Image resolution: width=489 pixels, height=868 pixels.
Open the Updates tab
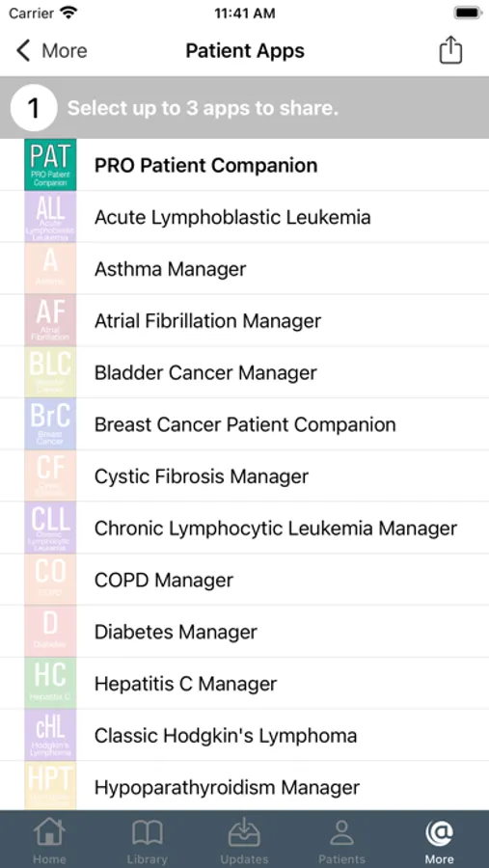[244, 841]
